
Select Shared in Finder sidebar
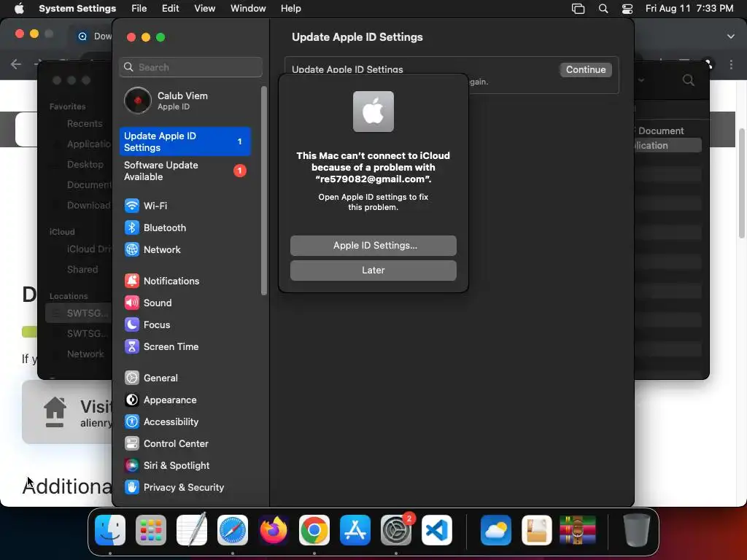pyautogui.click(x=82, y=270)
